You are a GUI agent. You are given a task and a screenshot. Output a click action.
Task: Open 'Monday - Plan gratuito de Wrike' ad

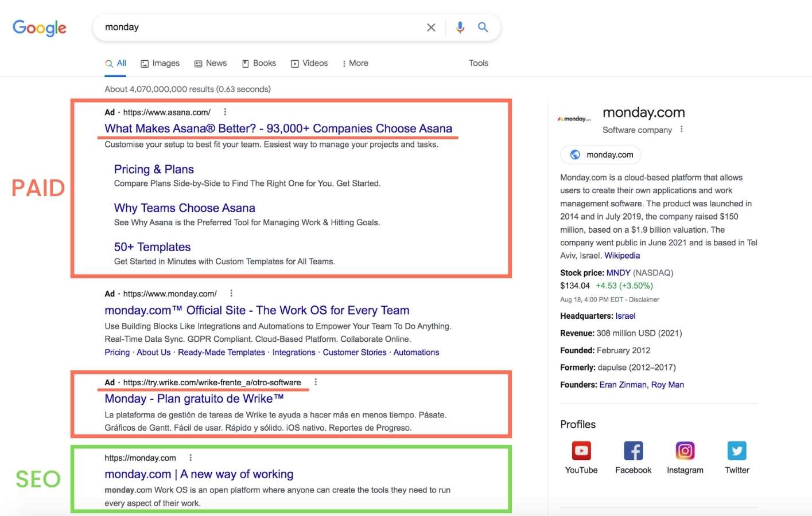click(194, 398)
